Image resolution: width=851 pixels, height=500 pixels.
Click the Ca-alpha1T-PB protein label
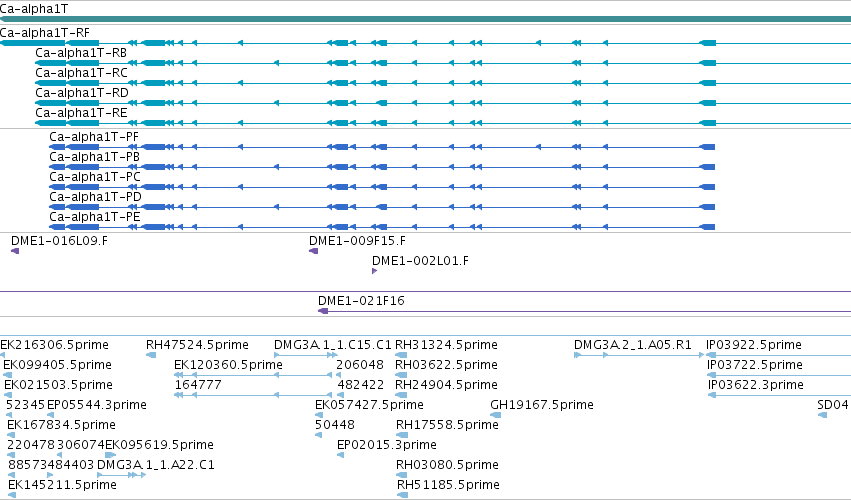(94, 157)
